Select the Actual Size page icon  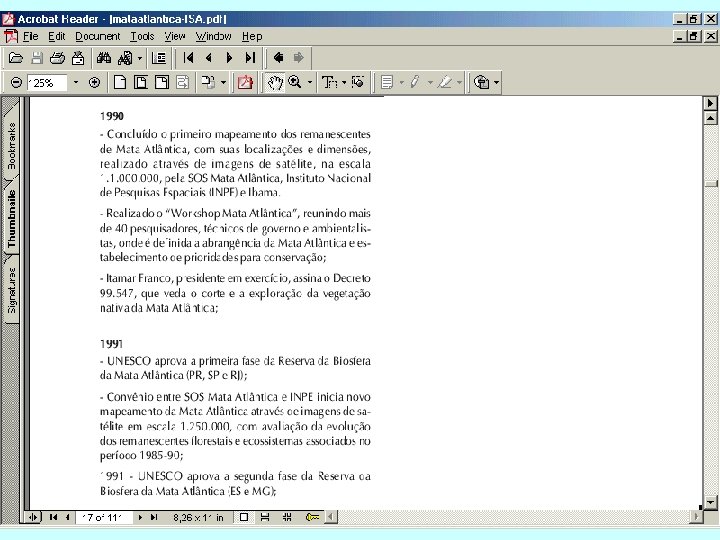point(120,83)
